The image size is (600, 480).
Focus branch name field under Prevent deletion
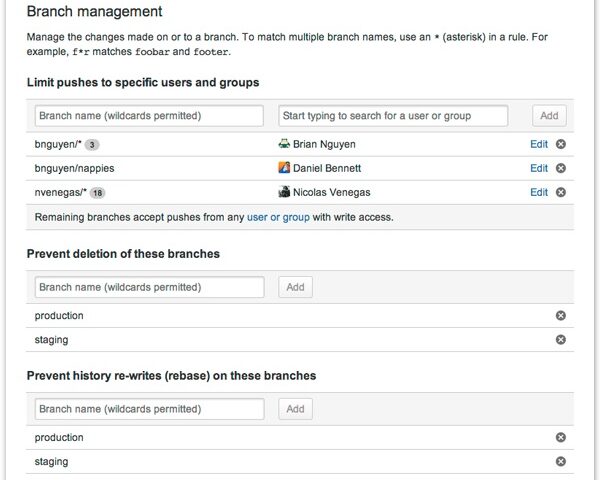(149, 287)
